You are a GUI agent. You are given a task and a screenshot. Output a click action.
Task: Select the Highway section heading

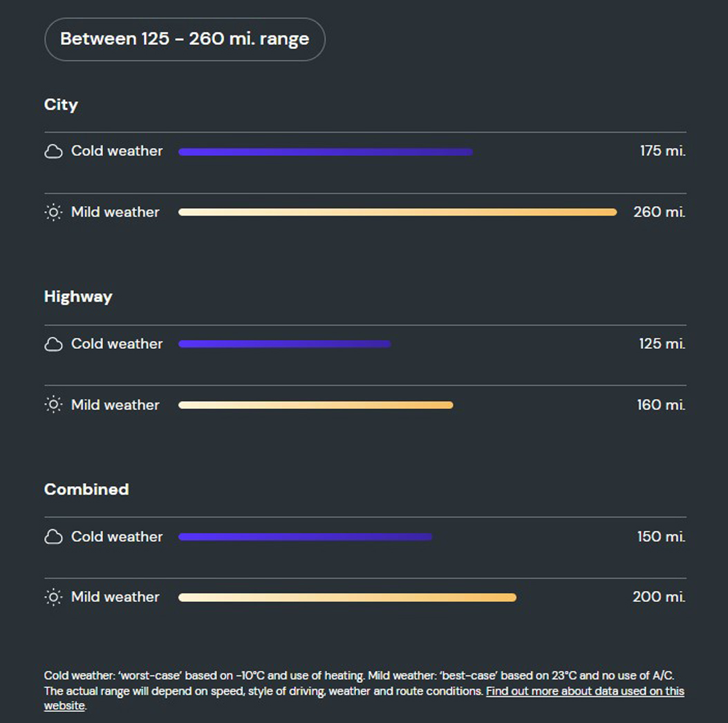tap(78, 297)
